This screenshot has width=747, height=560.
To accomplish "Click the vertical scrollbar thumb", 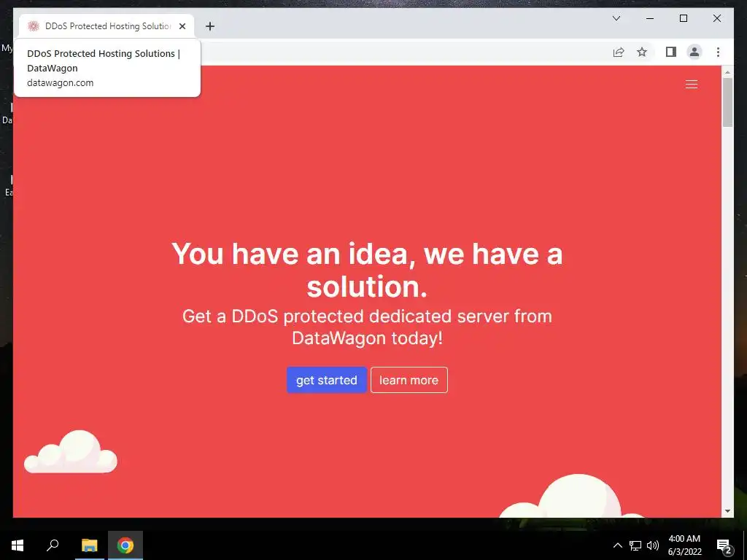I will (727, 102).
